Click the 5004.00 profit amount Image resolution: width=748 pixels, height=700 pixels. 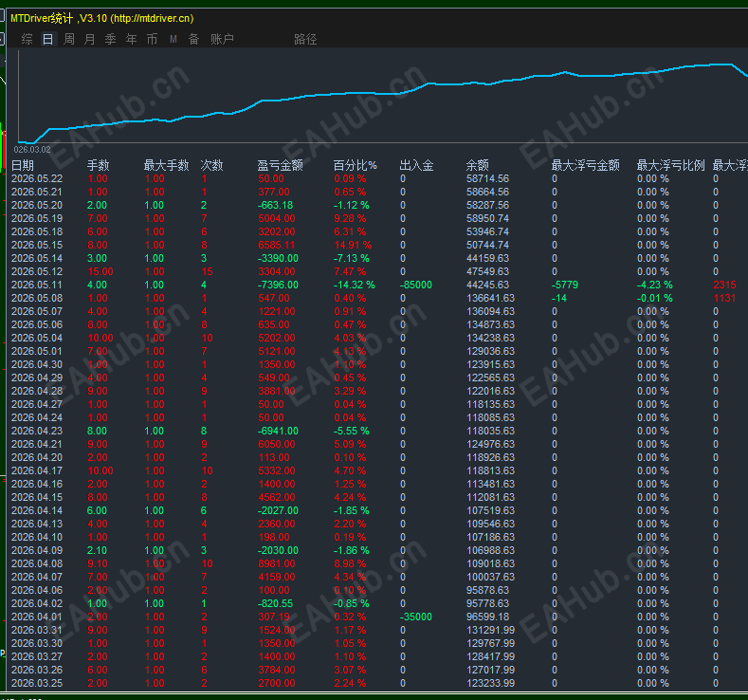[277, 218]
